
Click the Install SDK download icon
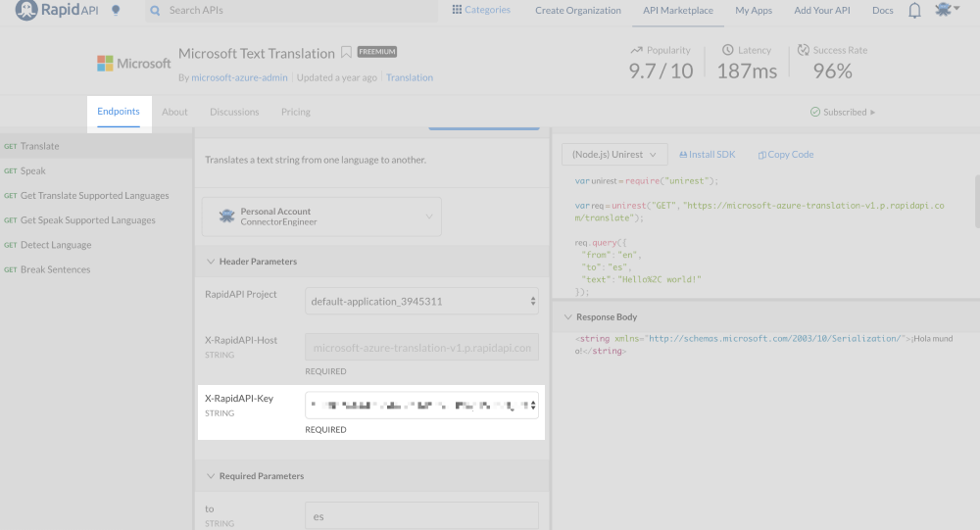(683, 155)
